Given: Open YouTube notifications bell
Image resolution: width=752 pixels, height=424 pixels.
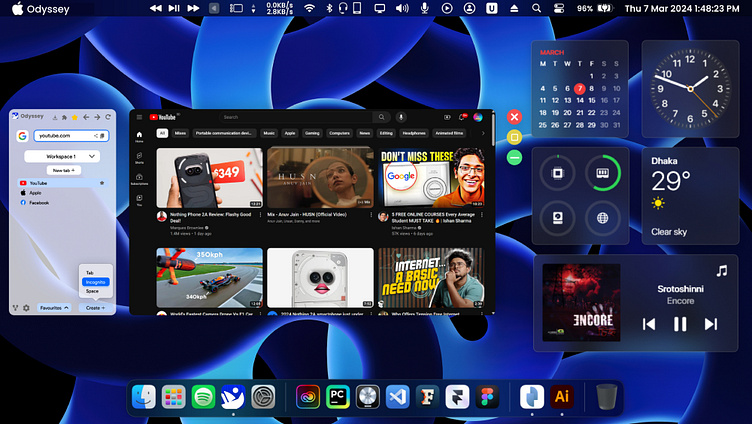Looking at the screenshot, I should [463, 117].
